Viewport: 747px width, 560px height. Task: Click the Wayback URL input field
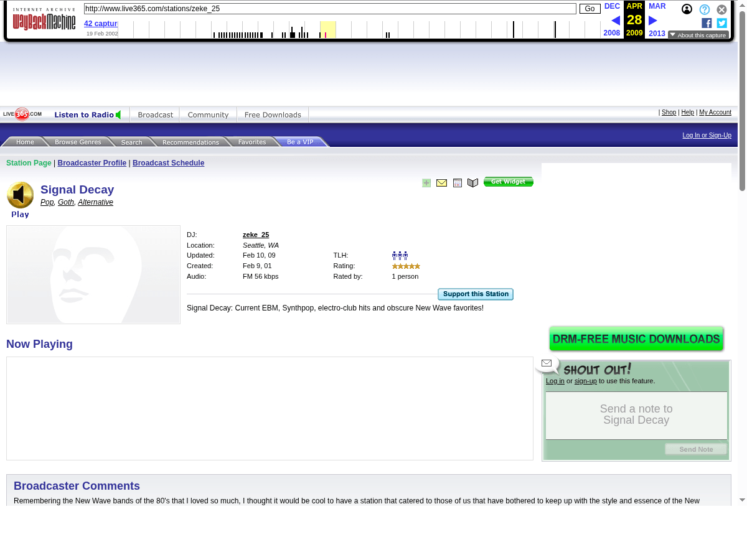(330, 9)
